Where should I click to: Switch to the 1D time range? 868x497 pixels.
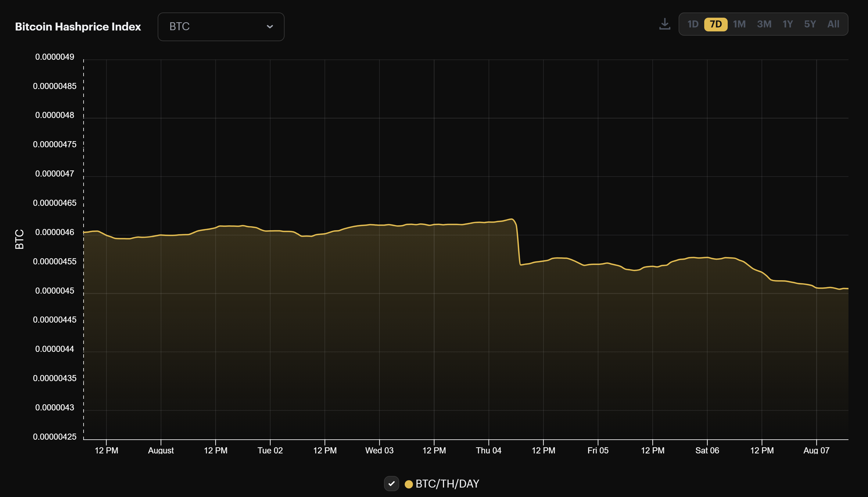(693, 24)
